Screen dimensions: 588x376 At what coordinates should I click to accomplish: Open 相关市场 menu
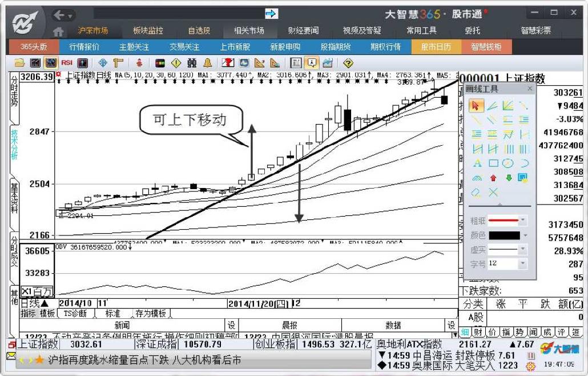[249, 31]
